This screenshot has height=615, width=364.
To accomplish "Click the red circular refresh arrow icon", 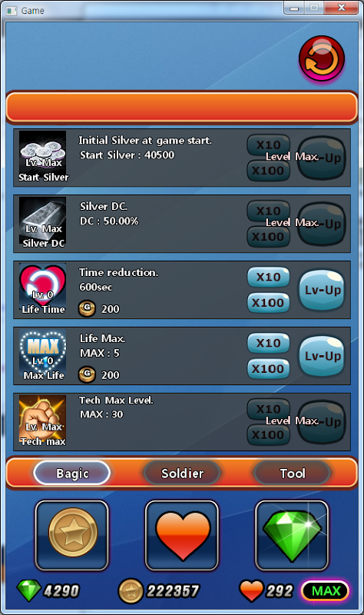I will click(322, 59).
